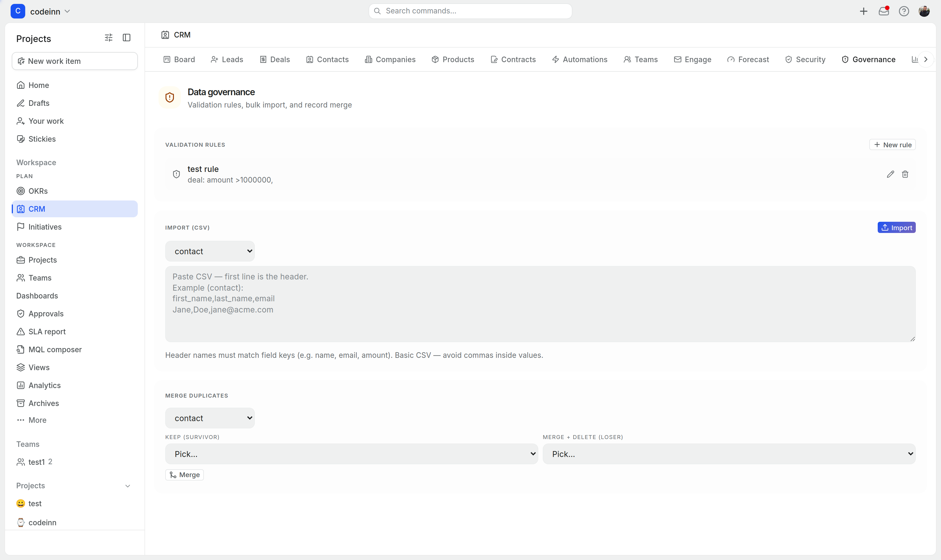941x560 pixels.
Task: Click the blue Import button
Action: coord(896,228)
